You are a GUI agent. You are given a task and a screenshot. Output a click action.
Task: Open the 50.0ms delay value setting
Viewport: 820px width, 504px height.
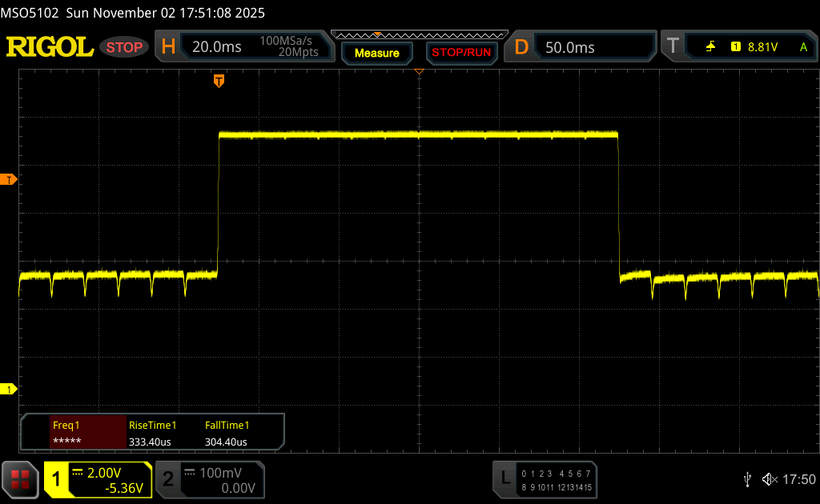(x=570, y=47)
